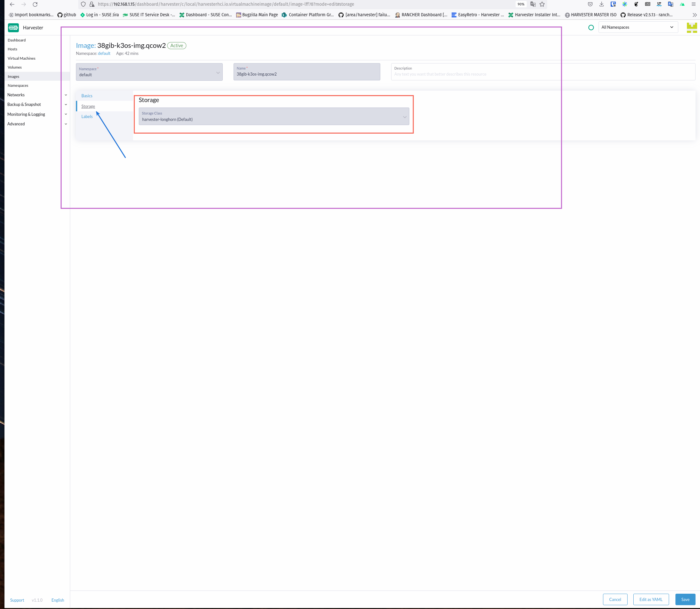This screenshot has height=609, width=700.
Task: Open the shield tracking protection icon
Action: click(83, 4)
